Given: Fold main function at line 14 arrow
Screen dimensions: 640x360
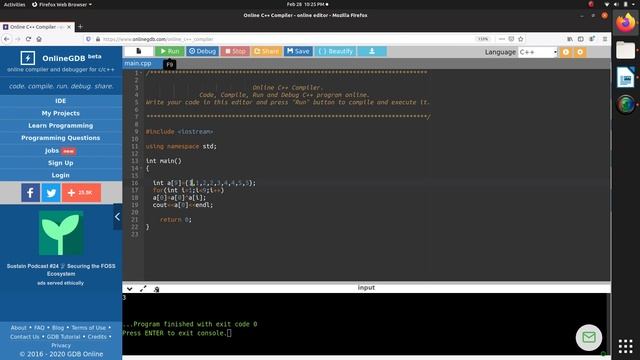Looking at the screenshot, I should coord(141,169).
